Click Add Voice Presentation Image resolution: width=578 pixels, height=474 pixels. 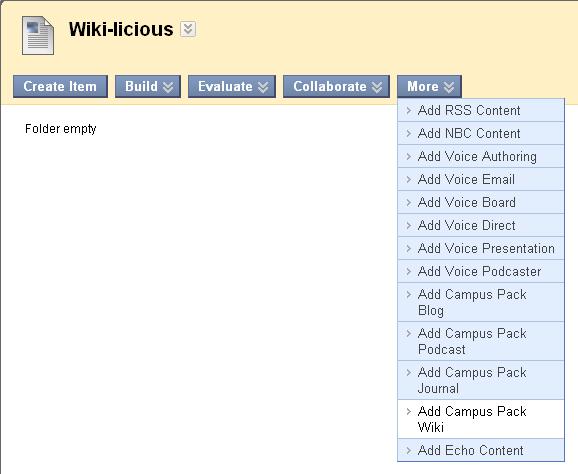481,248
